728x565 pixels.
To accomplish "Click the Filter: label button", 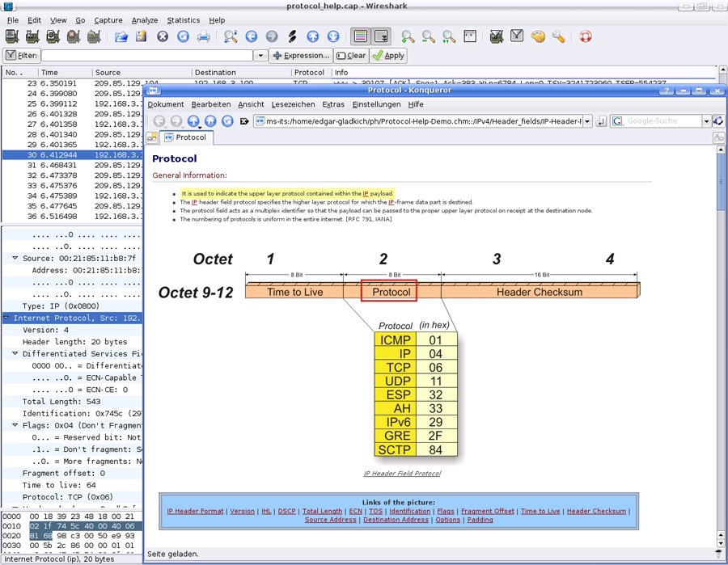I will tap(22, 56).
